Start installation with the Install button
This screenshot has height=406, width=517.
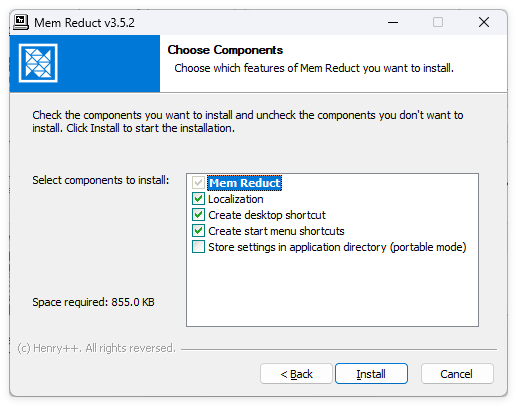click(371, 374)
